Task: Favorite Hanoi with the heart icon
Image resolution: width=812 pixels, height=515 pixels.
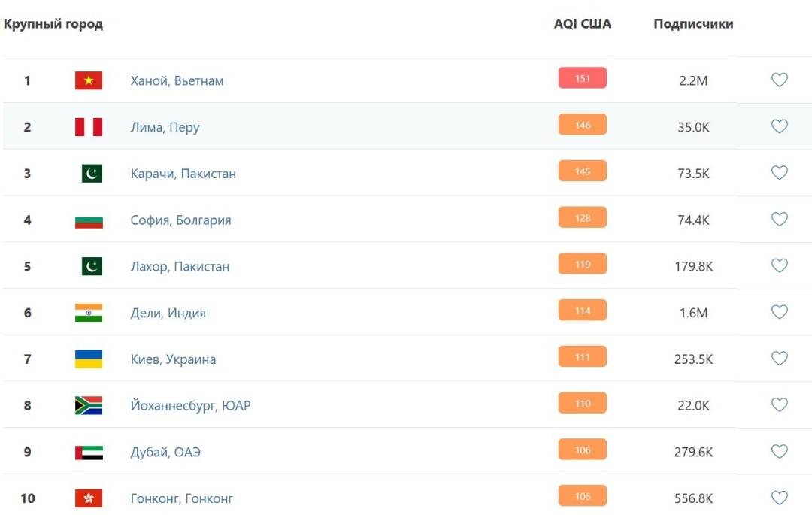Action: coord(780,80)
